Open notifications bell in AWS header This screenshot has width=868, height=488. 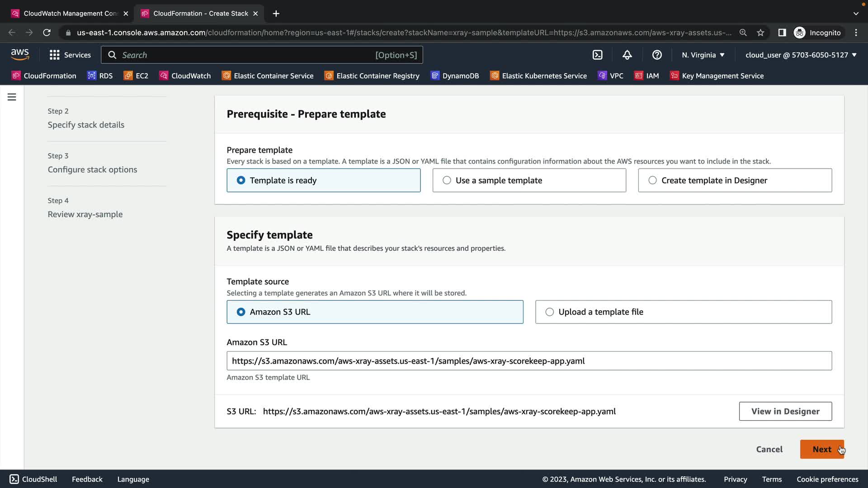point(627,55)
